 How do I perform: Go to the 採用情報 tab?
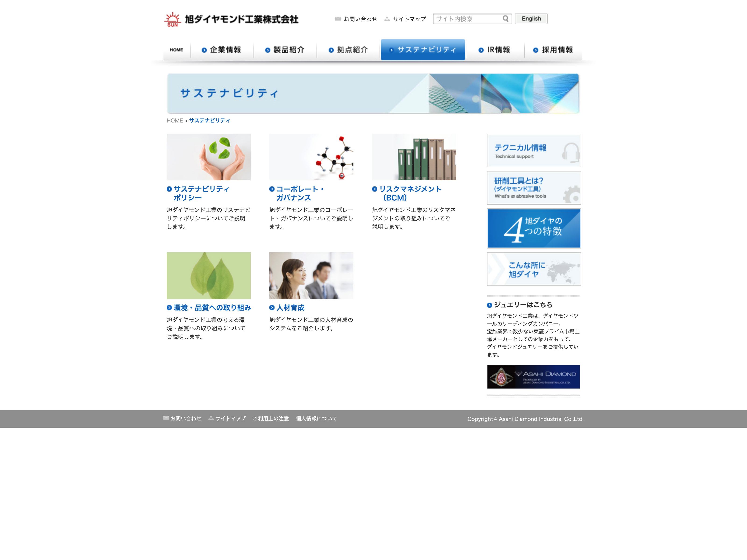pyautogui.click(x=553, y=50)
